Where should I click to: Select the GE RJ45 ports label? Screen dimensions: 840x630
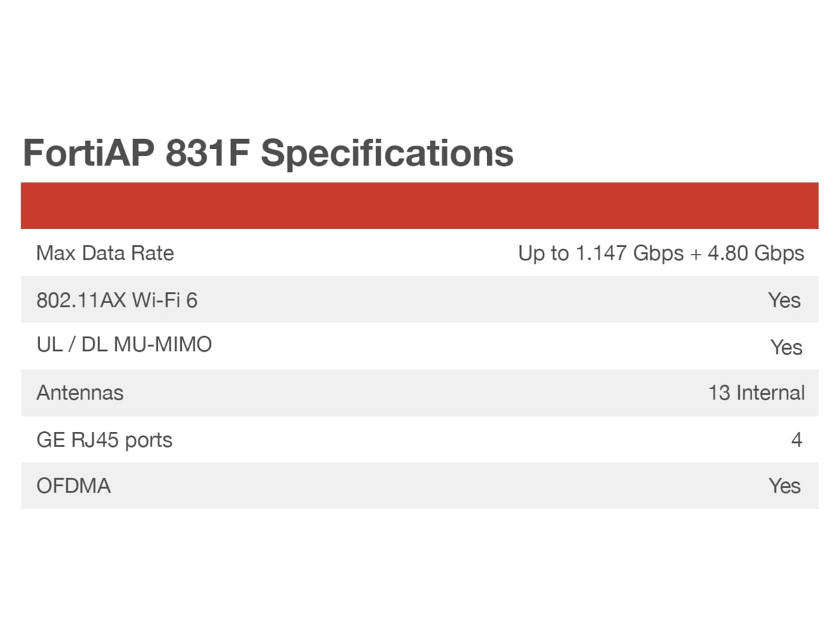pos(104,440)
